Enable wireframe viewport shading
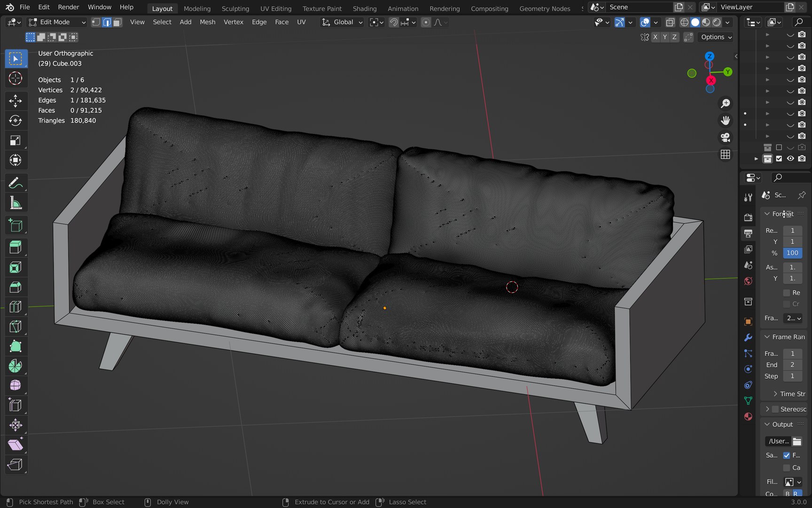 click(x=684, y=22)
